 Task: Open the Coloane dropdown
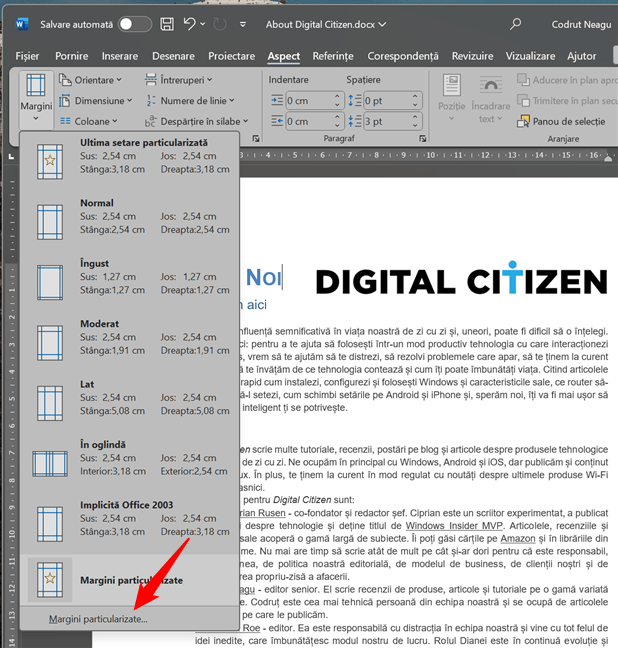click(x=88, y=121)
